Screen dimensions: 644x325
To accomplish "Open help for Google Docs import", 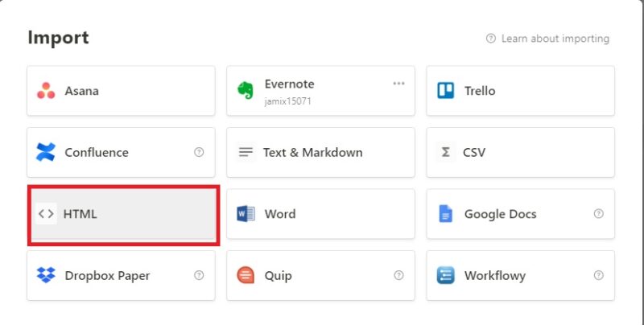I will point(599,214).
